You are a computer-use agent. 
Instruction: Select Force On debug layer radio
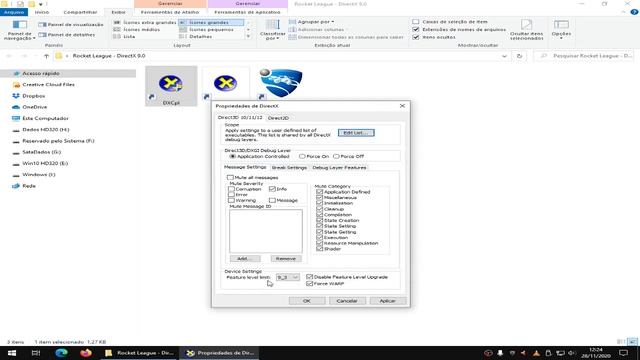[302, 156]
